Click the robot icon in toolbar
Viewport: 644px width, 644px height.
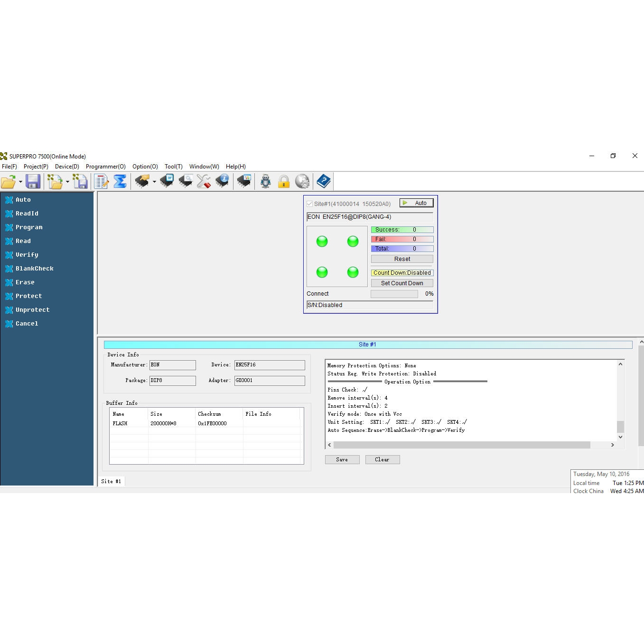coord(266,181)
